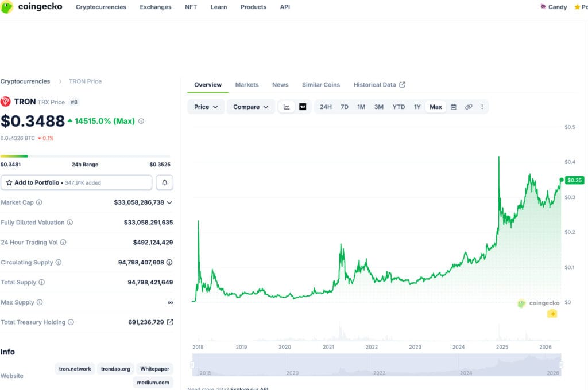588x390 pixels.
Task: Open Total Supply info icon
Action: coord(41,282)
